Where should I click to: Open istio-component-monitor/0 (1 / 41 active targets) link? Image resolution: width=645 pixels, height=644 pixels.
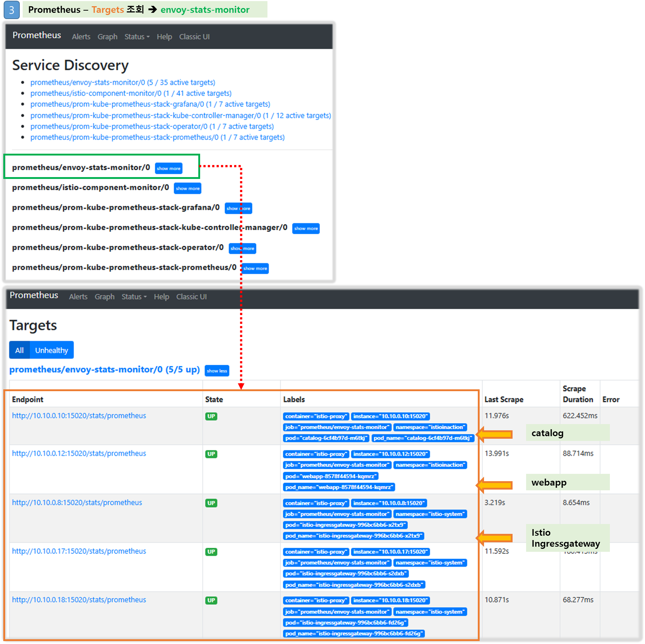pos(131,93)
